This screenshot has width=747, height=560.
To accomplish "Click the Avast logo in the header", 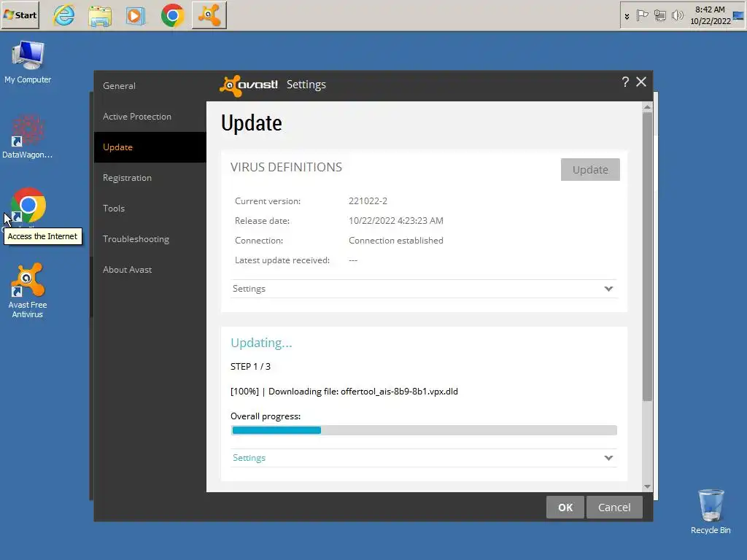I will 249,85.
